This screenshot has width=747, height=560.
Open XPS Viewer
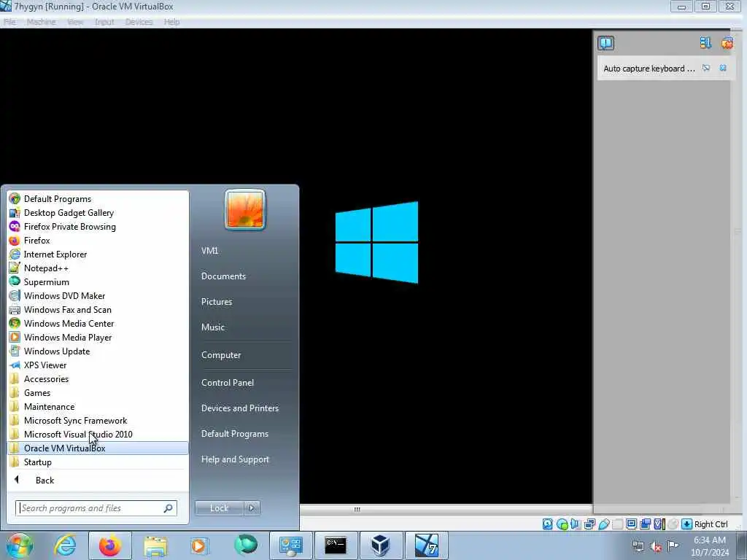(x=98, y=365)
